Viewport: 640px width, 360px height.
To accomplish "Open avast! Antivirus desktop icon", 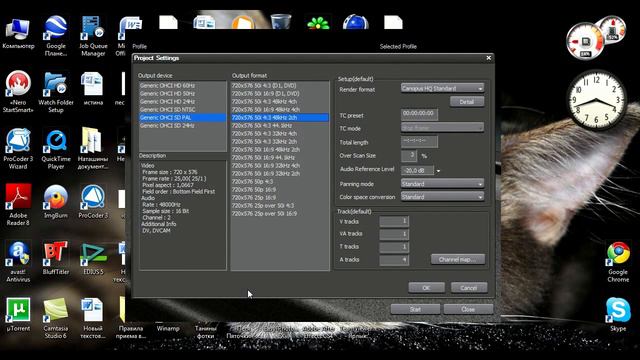I will tap(18, 261).
